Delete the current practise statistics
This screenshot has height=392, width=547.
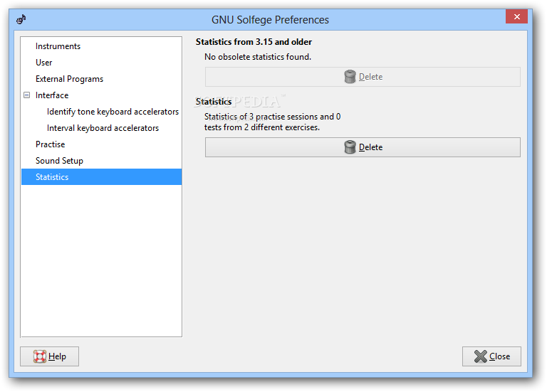tap(363, 147)
